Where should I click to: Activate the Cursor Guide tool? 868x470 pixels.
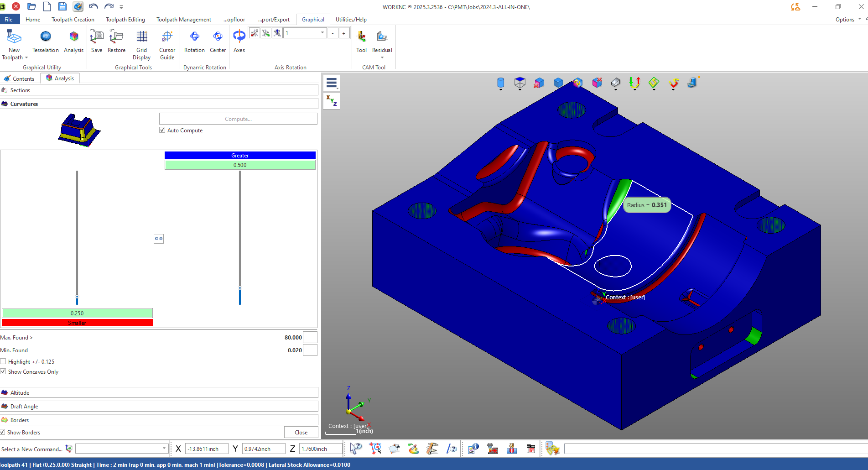(x=167, y=37)
